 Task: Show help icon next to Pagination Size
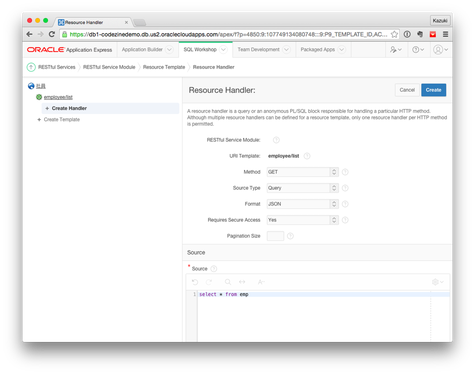tap(290, 236)
